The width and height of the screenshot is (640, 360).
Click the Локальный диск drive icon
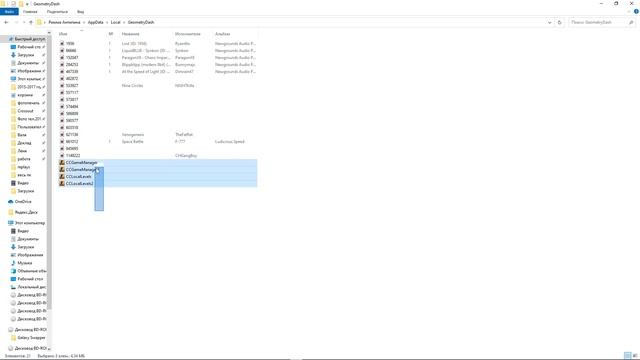(x=13, y=287)
